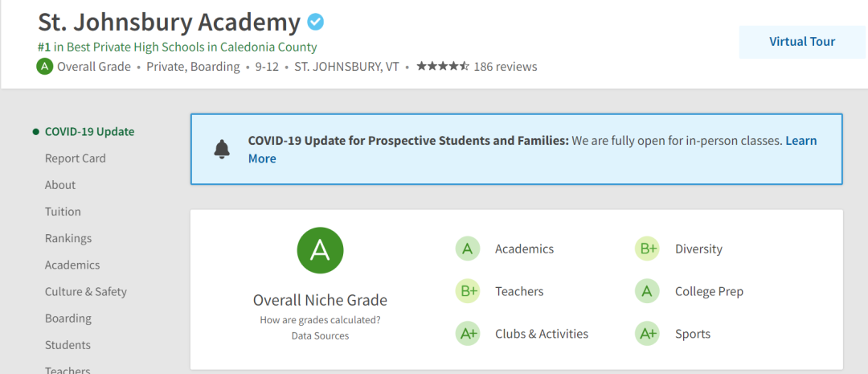Click the Clubs & Activities A+ badge
Viewport: 868px width, 374px height.
click(468, 334)
